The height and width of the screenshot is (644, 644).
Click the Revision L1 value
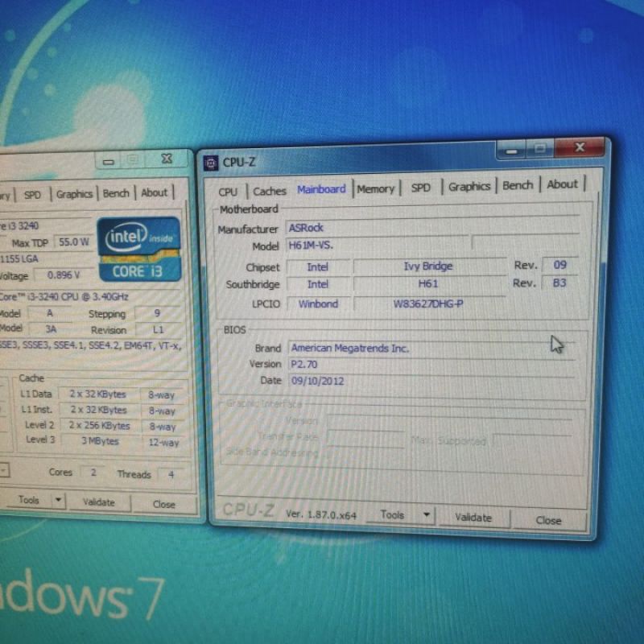point(158,330)
